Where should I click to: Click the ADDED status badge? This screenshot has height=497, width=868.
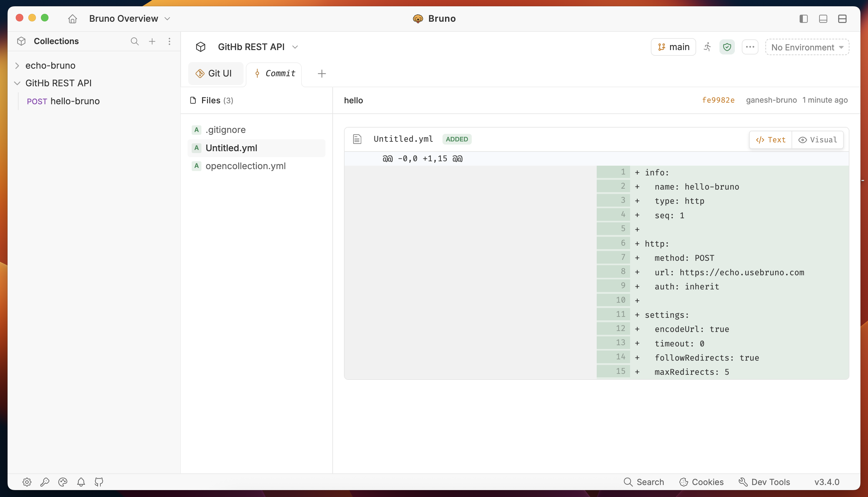[x=457, y=139]
